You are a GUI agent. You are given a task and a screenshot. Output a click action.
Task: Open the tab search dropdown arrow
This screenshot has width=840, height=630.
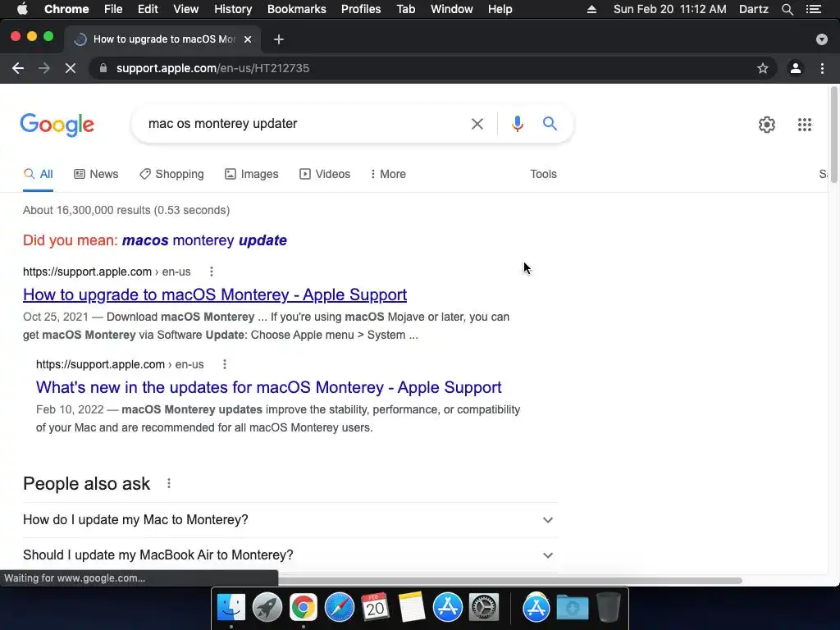tap(821, 39)
